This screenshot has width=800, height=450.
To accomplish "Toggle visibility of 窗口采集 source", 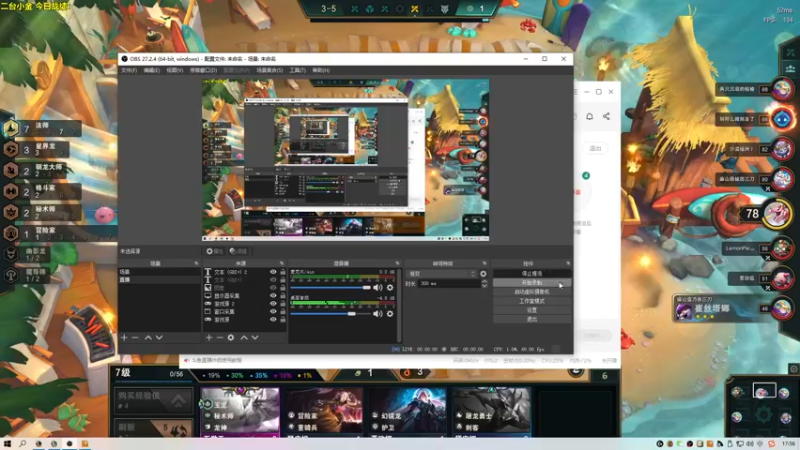I will (273, 312).
